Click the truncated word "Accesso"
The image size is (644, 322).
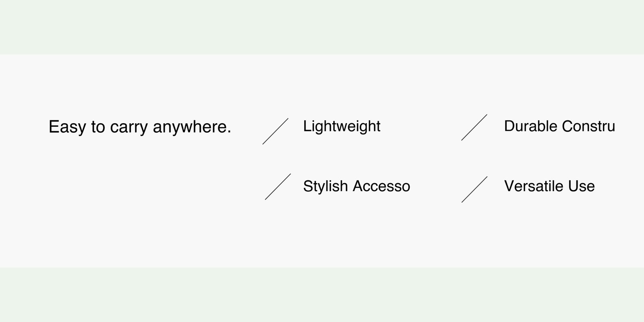click(x=381, y=186)
